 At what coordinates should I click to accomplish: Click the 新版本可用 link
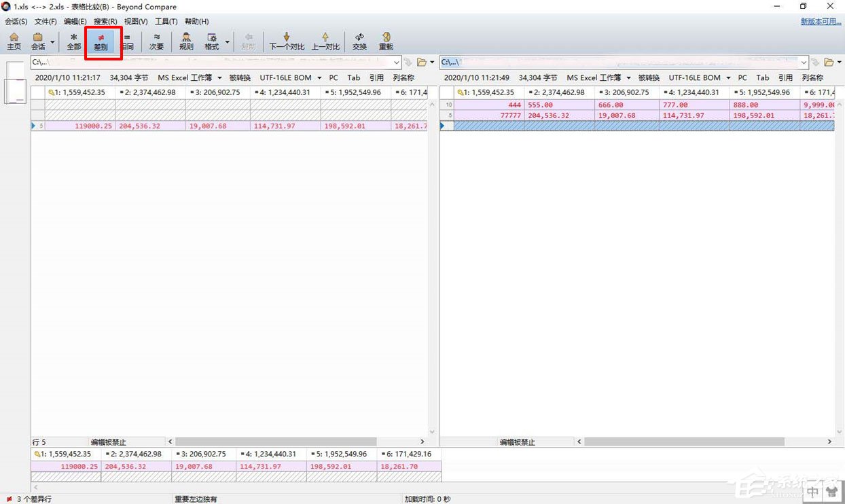(821, 22)
